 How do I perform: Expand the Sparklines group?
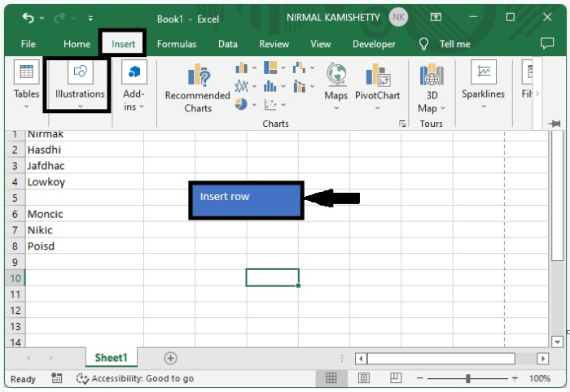click(x=483, y=85)
